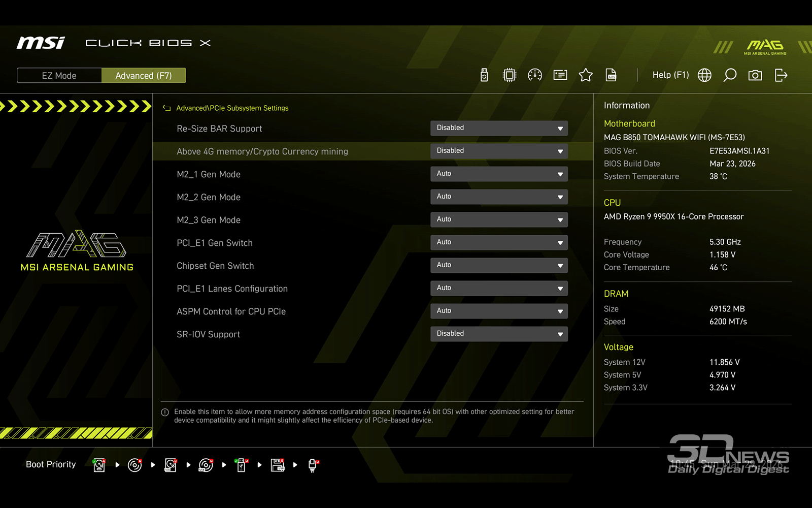
Task: Open ASPM Control for CPU PCIe dropdown
Action: point(499,311)
